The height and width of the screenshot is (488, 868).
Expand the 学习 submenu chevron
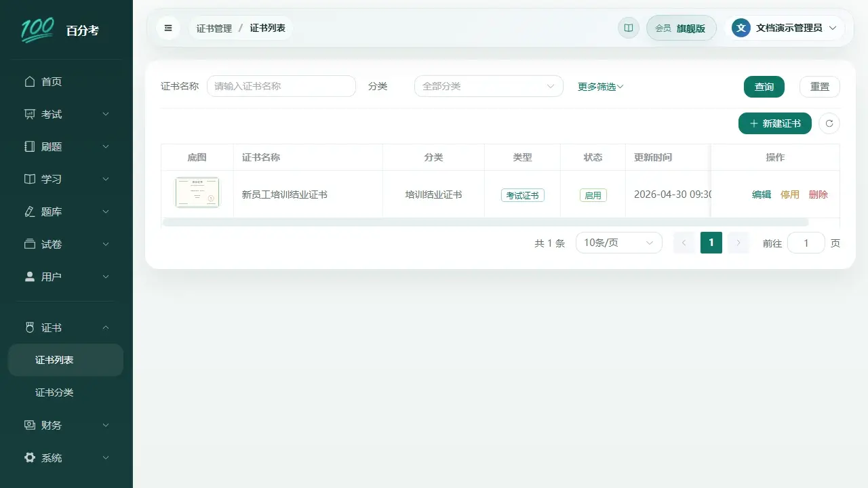click(106, 179)
